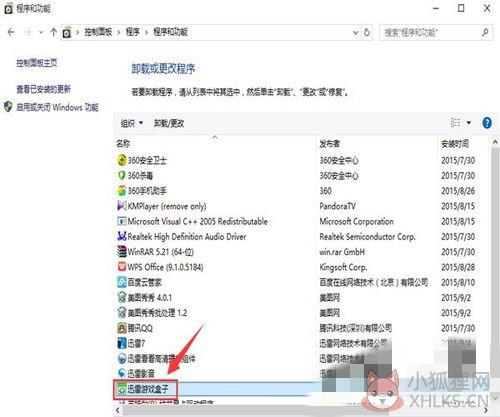The height and width of the screenshot is (417, 500).
Task: Click the Microsoft Visual C++ 2005 icon
Action: (x=122, y=221)
